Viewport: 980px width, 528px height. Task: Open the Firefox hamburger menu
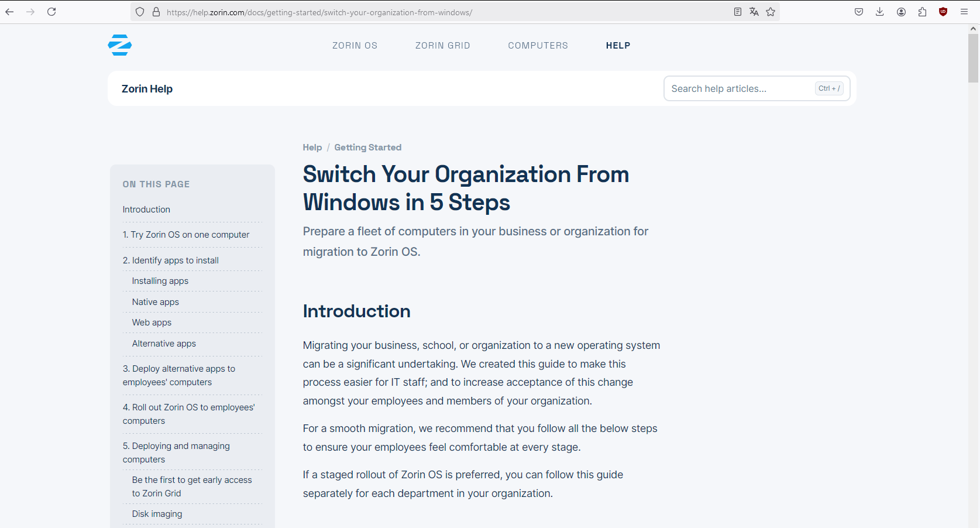tap(964, 12)
